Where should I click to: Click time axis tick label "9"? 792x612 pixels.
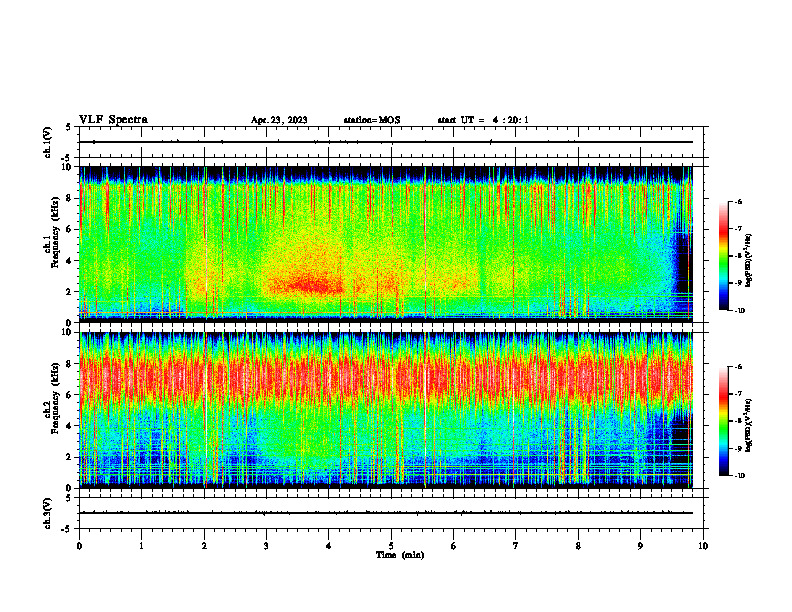[640, 546]
